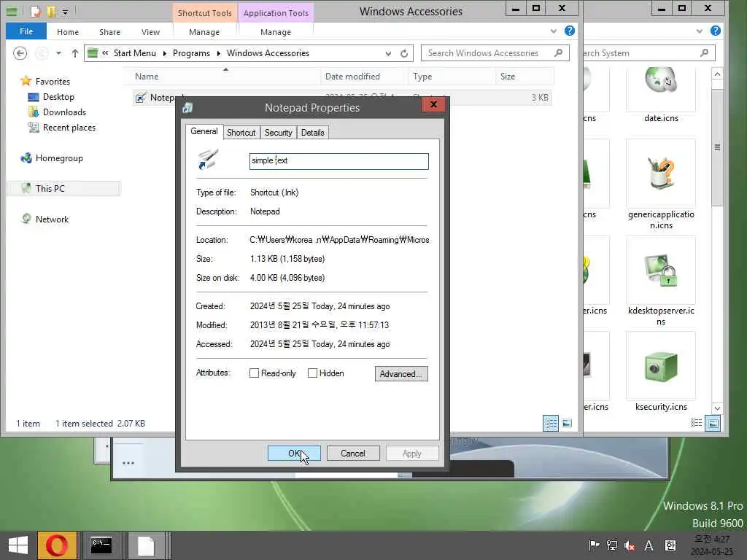Image resolution: width=747 pixels, height=560 pixels.
Task: Click muted volume tray icon
Action: pos(630,545)
